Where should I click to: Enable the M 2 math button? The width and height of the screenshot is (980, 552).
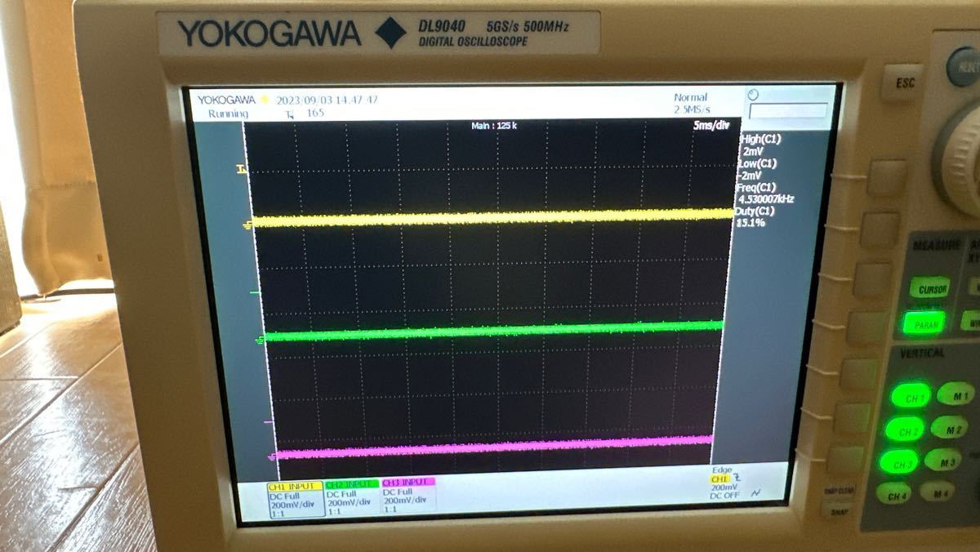pyautogui.click(x=949, y=427)
